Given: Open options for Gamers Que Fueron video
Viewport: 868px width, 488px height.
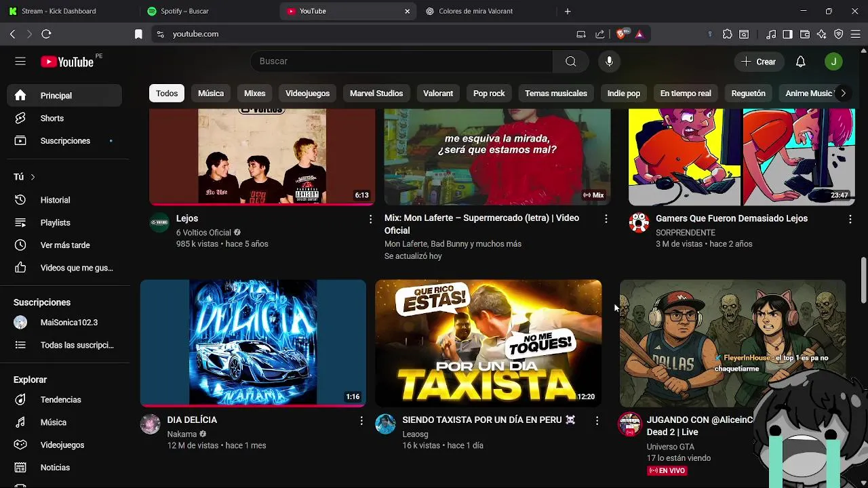Looking at the screenshot, I should pos(850,219).
